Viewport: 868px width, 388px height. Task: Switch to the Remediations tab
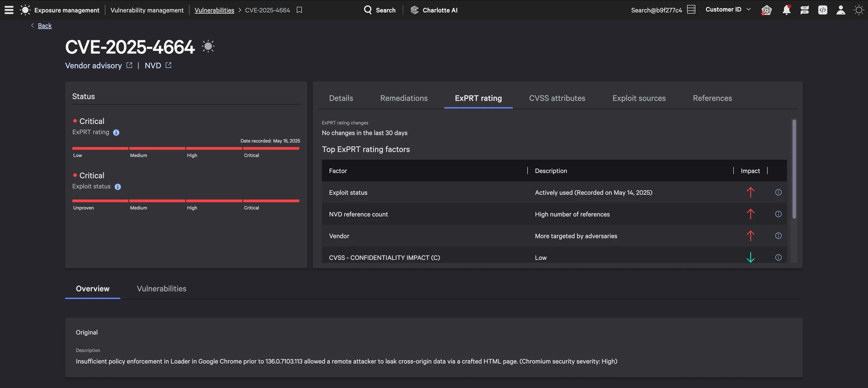coord(404,98)
